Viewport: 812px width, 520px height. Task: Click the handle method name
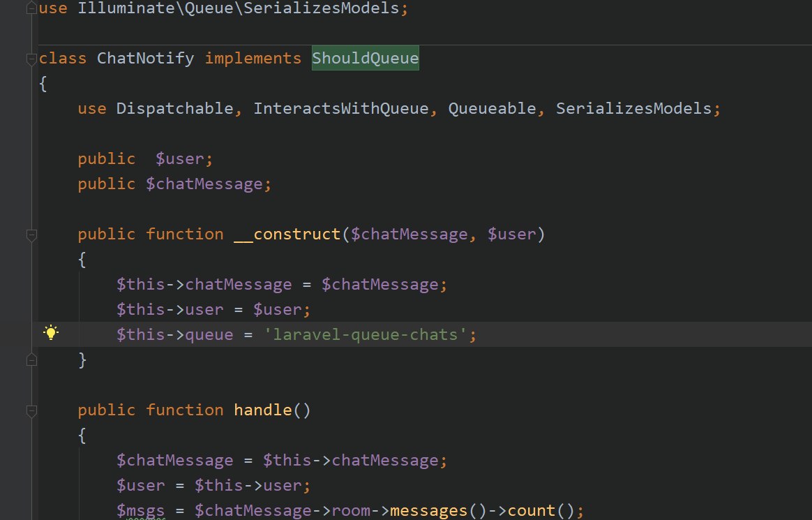[262, 410]
